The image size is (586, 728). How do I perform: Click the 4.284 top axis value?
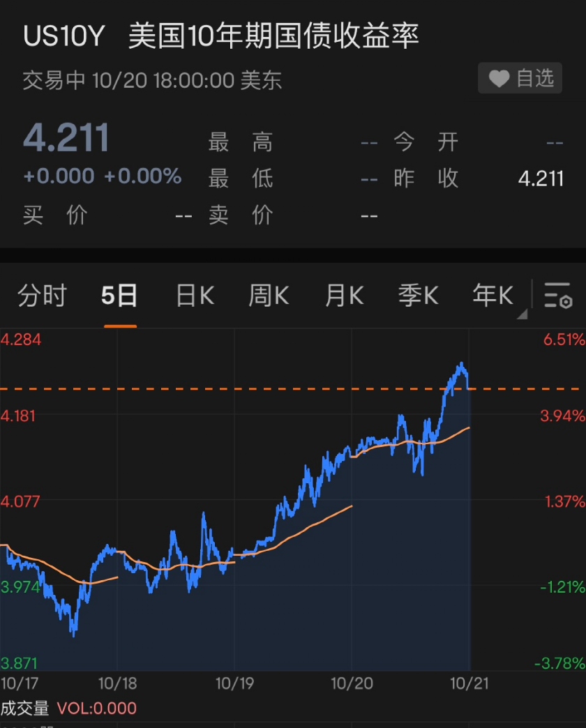pyautogui.click(x=21, y=340)
